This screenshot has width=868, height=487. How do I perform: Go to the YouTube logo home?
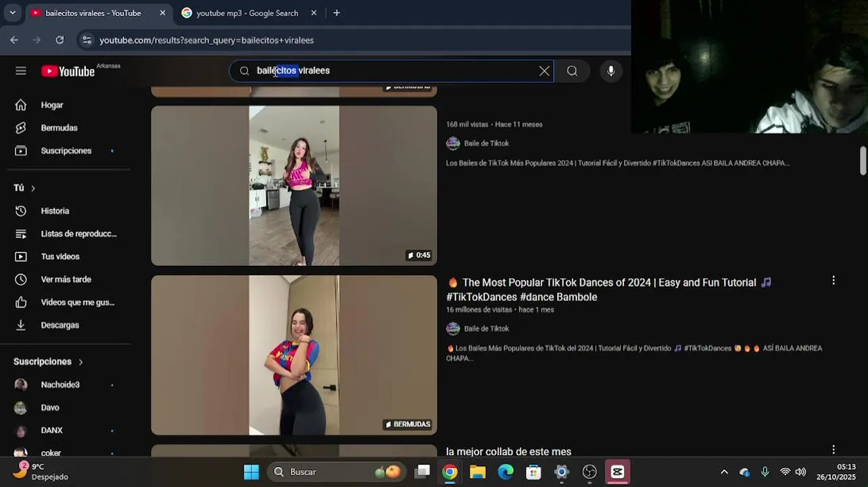[68, 71]
